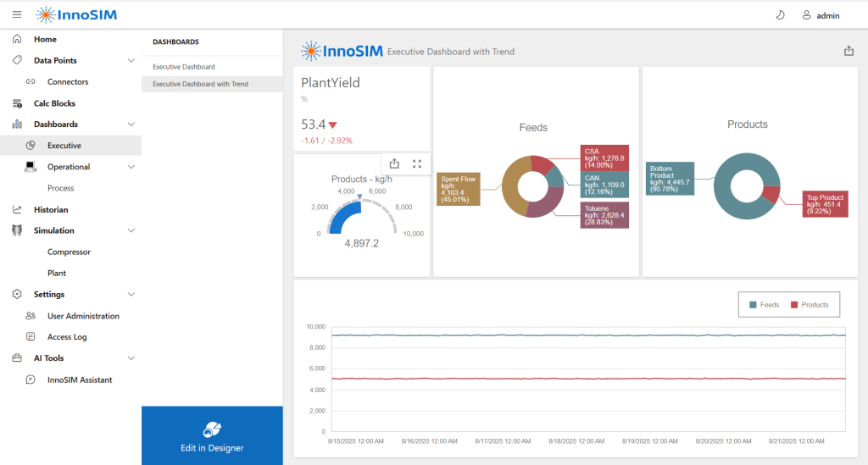Image resolution: width=868 pixels, height=465 pixels.
Task: Collapse the AI Tools section chevron
Action: (131, 358)
